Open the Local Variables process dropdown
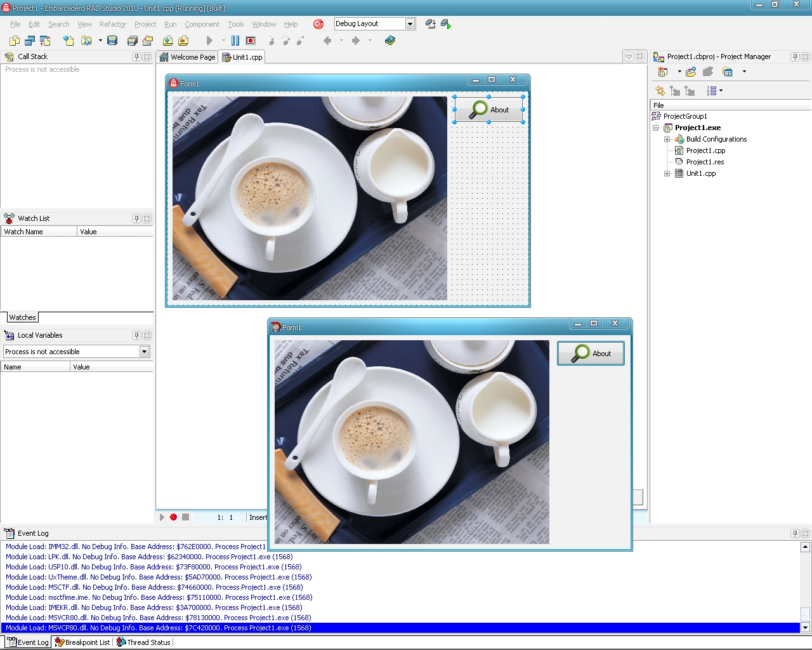The height and width of the screenshot is (650, 812). 145,352
